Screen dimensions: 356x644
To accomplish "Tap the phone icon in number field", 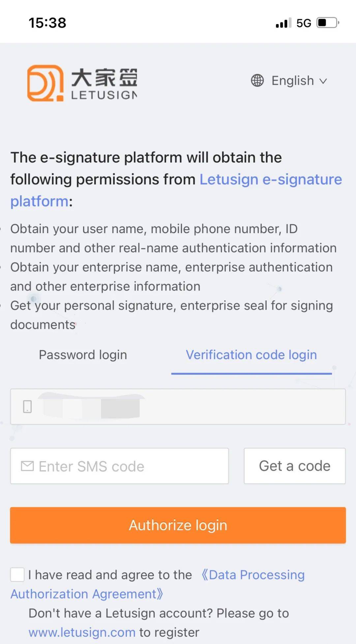I will pos(27,406).
